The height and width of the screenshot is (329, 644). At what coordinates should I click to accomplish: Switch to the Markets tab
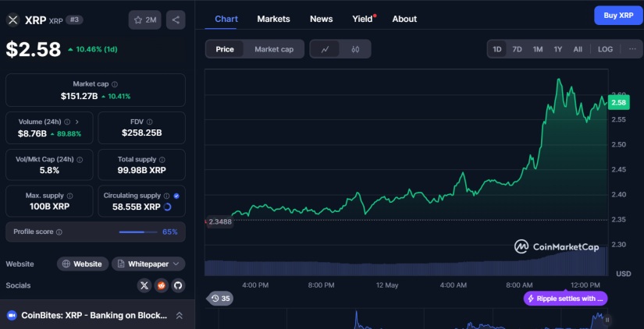(x=273, y=19)
